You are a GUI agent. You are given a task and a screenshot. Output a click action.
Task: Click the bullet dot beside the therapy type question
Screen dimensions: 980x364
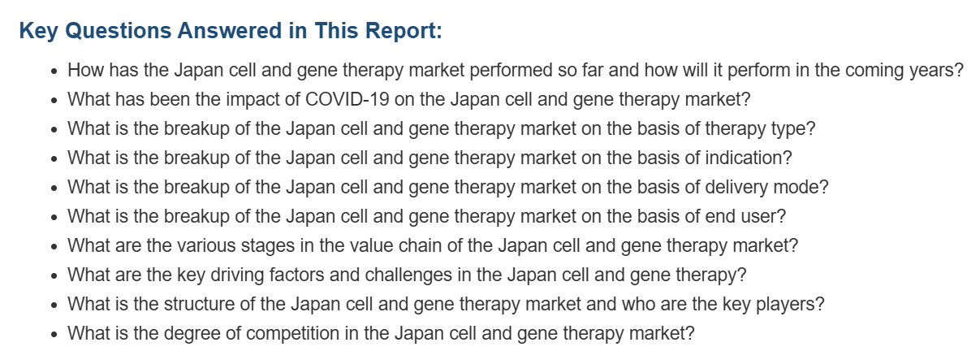54,130
